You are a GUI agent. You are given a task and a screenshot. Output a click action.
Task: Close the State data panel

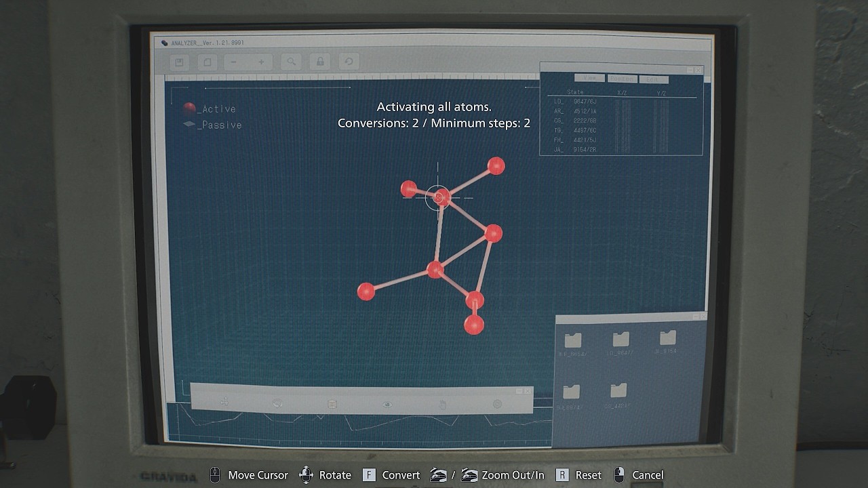[x=698, y=70]
